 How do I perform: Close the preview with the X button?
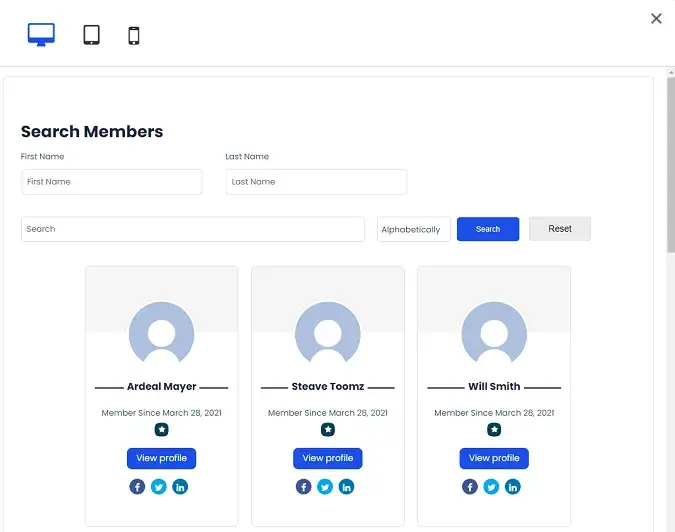656,18
